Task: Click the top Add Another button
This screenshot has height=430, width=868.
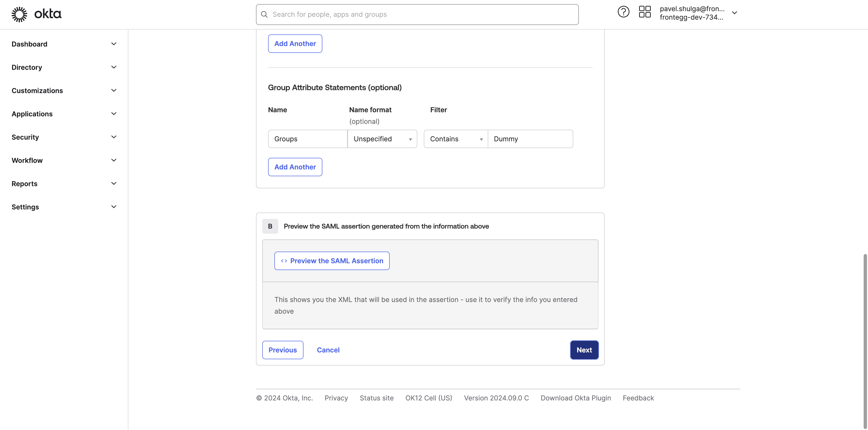Action: [295, 43]
